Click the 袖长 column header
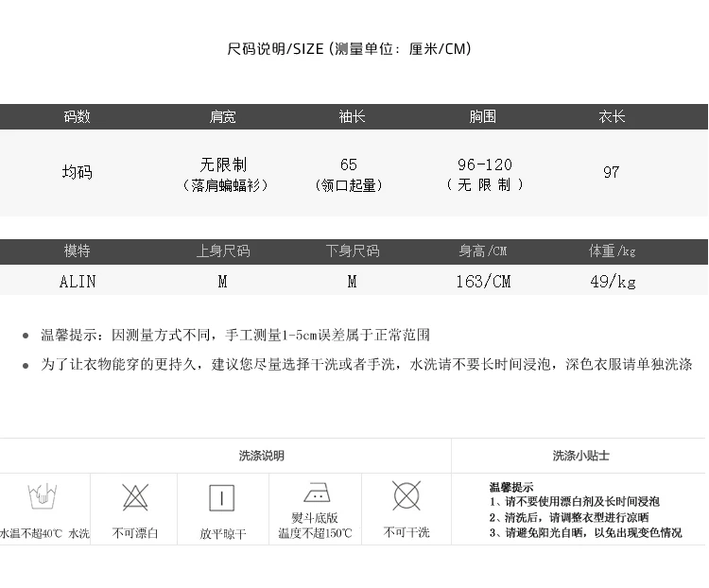The width and height of the screenshot is (709, 588). click(x=352, y=116)
